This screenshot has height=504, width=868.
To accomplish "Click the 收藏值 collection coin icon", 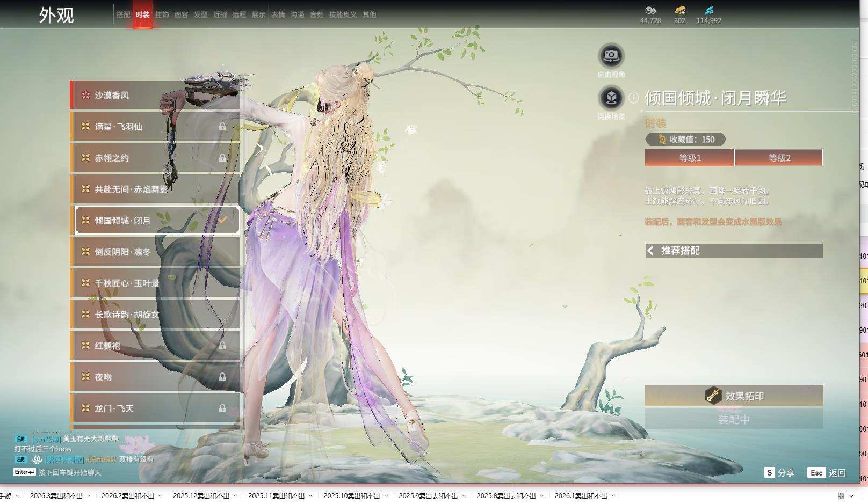I will pyautogui.click(x=662, y=140).
